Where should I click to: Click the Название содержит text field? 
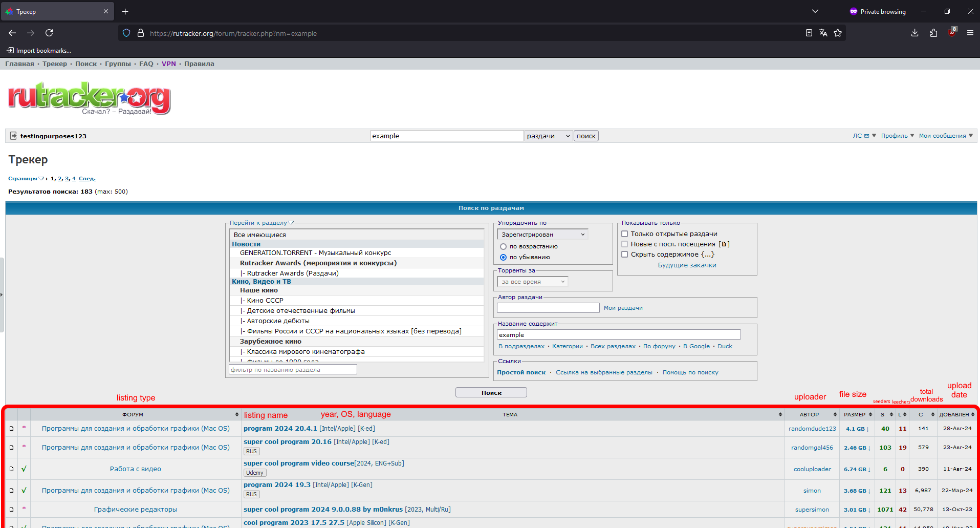pos(619,334)
